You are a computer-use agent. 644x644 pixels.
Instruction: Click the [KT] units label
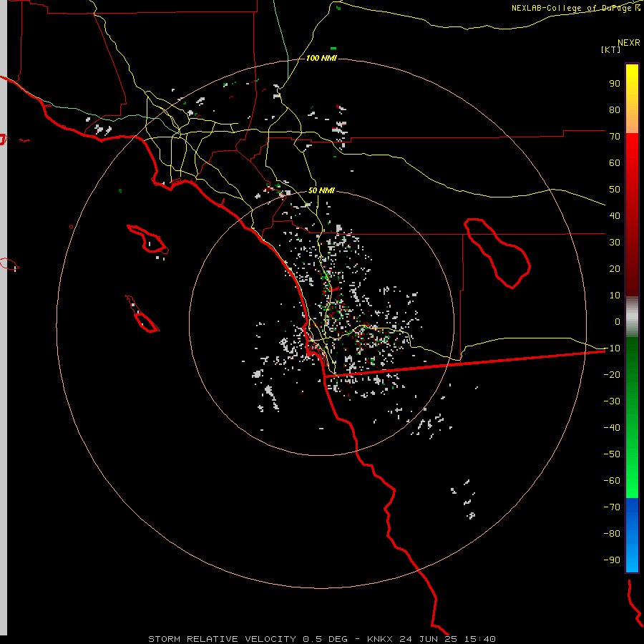611,49
